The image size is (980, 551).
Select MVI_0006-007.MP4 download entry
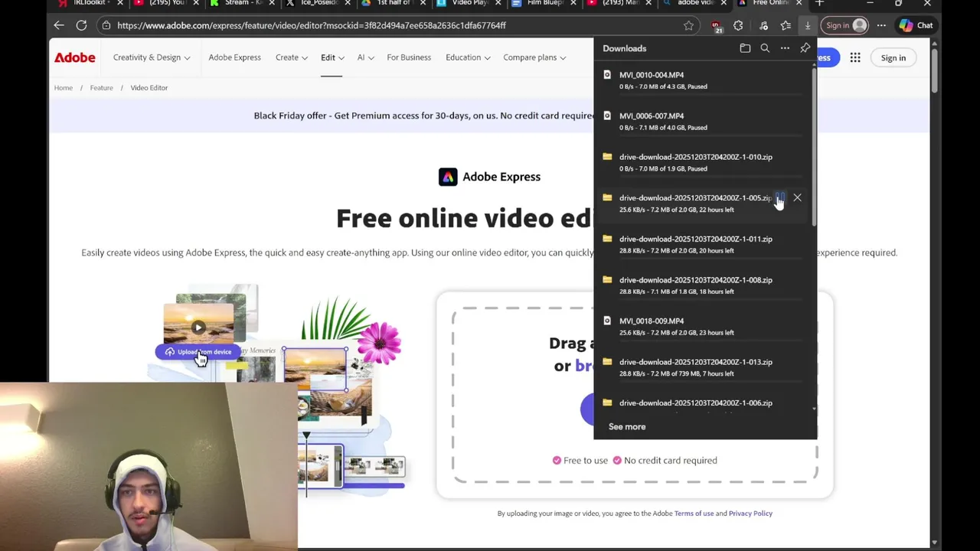coord(702,121)
